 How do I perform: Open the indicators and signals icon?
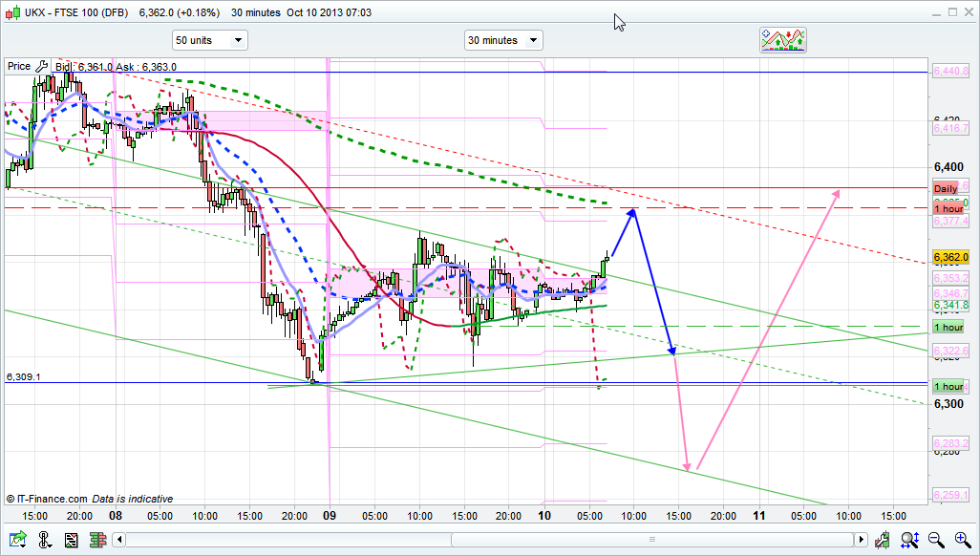783,39
